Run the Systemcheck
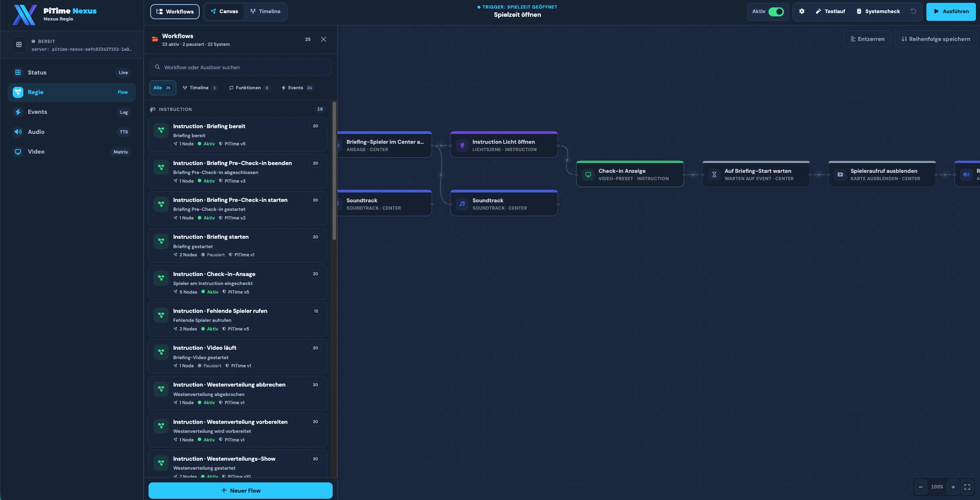Viewport: 980px width, 500px height. click(878, 11)
